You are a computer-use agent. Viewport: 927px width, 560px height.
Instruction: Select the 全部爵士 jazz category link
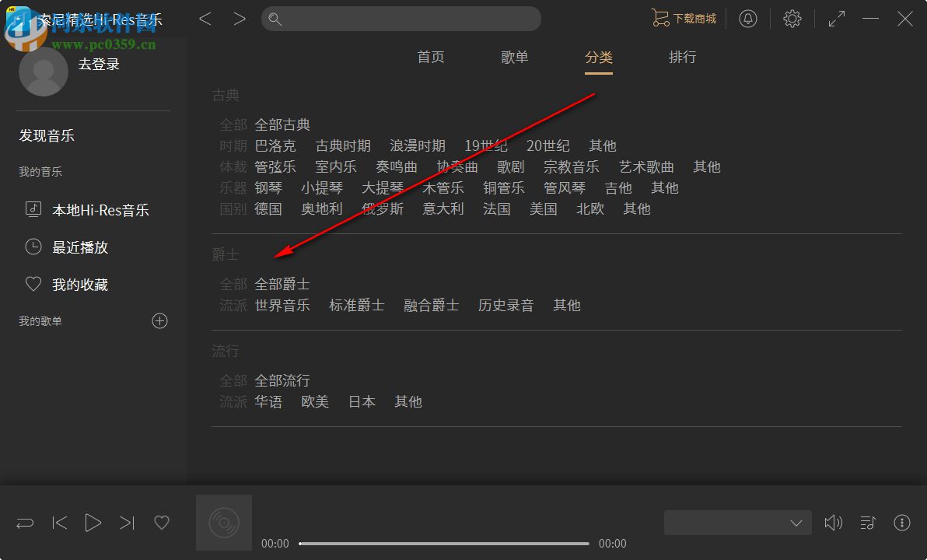(x=282, y=284)
